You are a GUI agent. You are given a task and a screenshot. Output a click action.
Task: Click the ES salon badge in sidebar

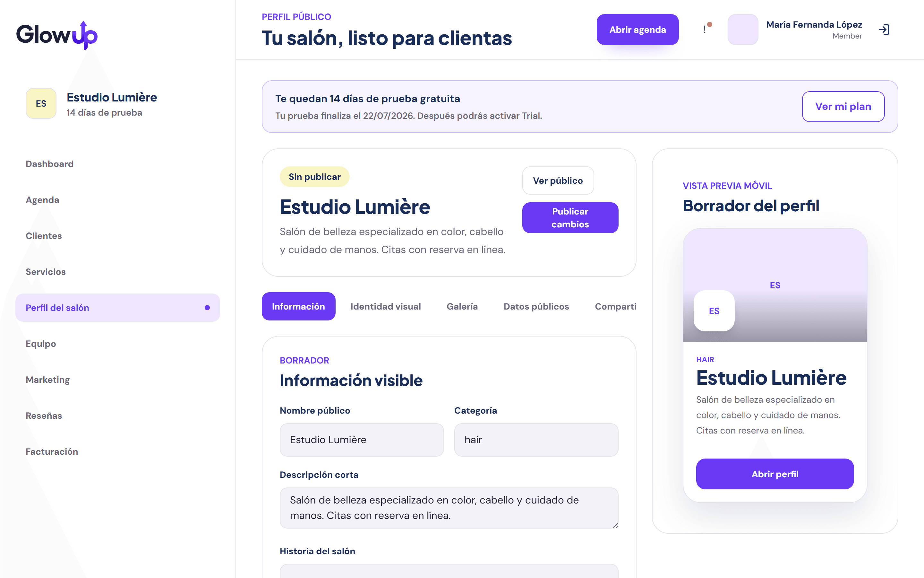[41, 103]
